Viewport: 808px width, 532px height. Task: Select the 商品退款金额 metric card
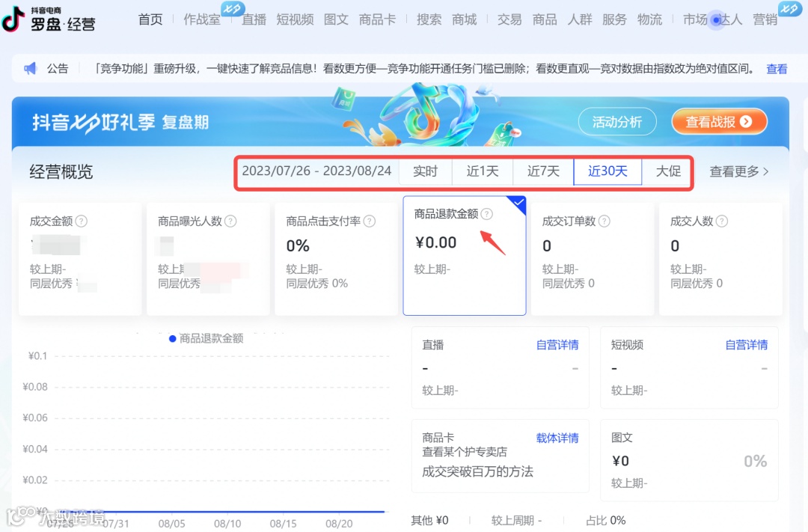(465, 255)
